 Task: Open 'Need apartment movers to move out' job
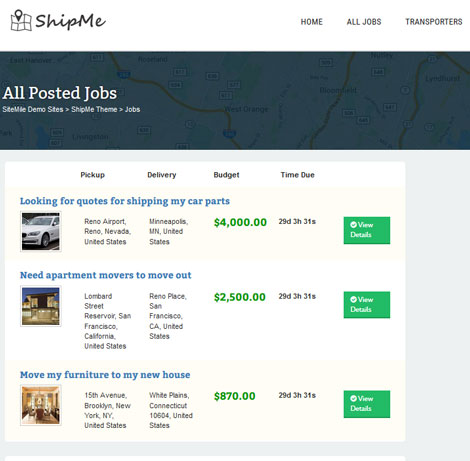pos(105,275)
